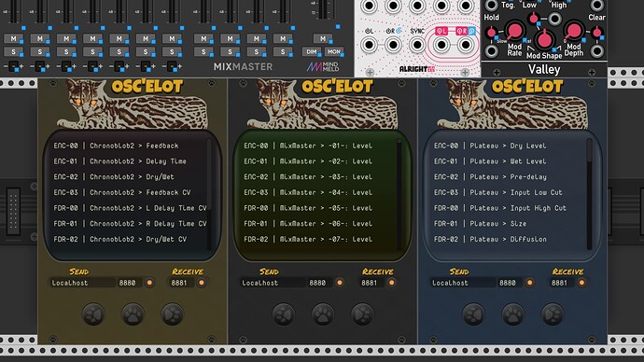Select row 'ENC-00 | ChronoBlob2 > Feedback'
644x362 pixels.
pos(117,146)
